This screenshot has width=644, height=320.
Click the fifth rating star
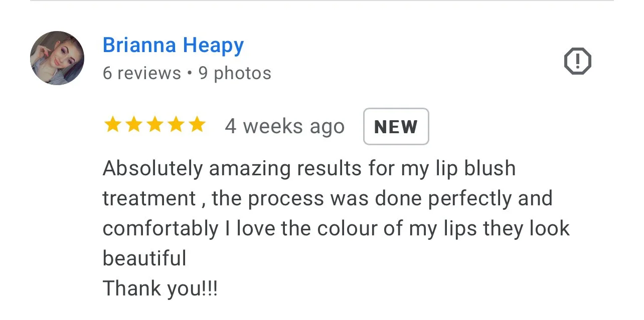197,125
